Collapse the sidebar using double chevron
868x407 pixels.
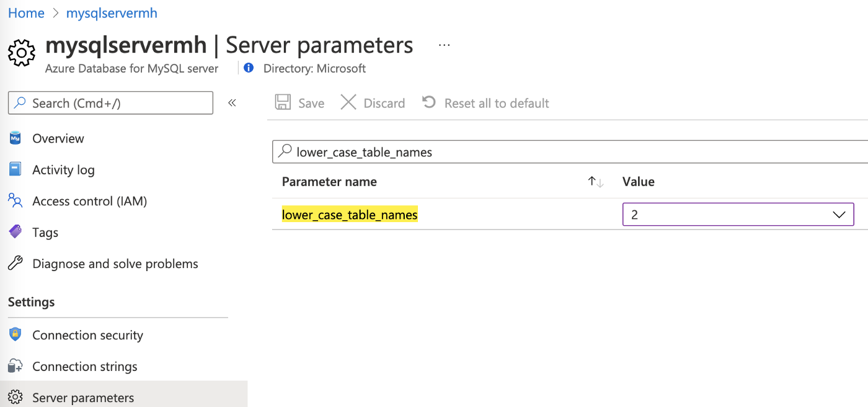tap(232, 103)
